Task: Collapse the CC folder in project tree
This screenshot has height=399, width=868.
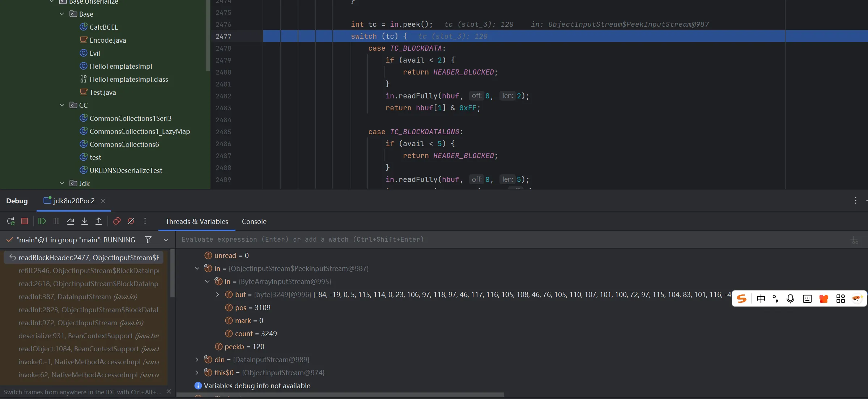Action: point(62,105)
